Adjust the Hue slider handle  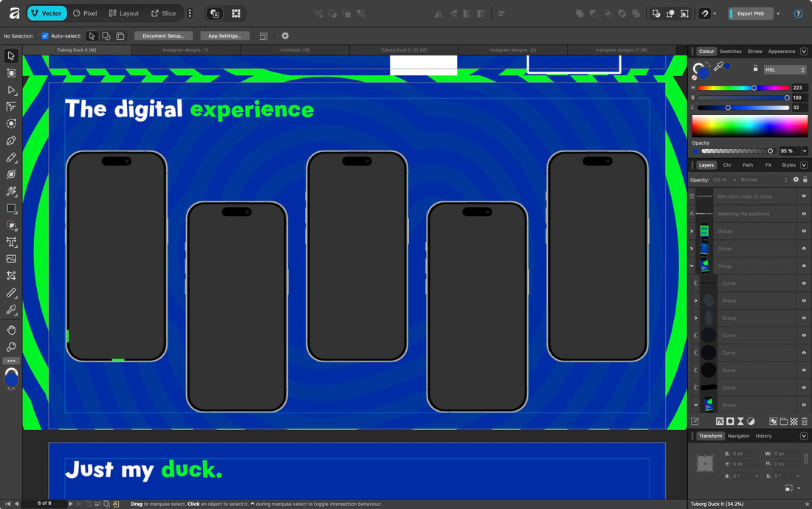[x=754, y=88]
